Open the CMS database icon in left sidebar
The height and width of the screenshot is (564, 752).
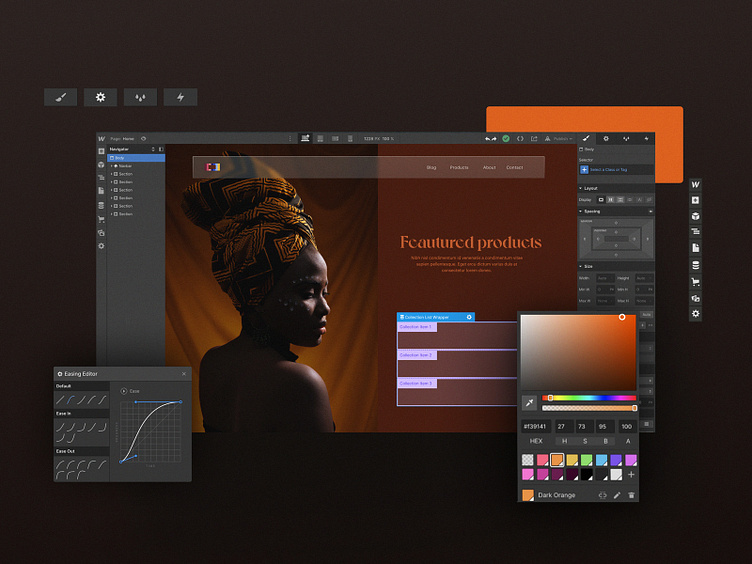click(x=101, y=205)
